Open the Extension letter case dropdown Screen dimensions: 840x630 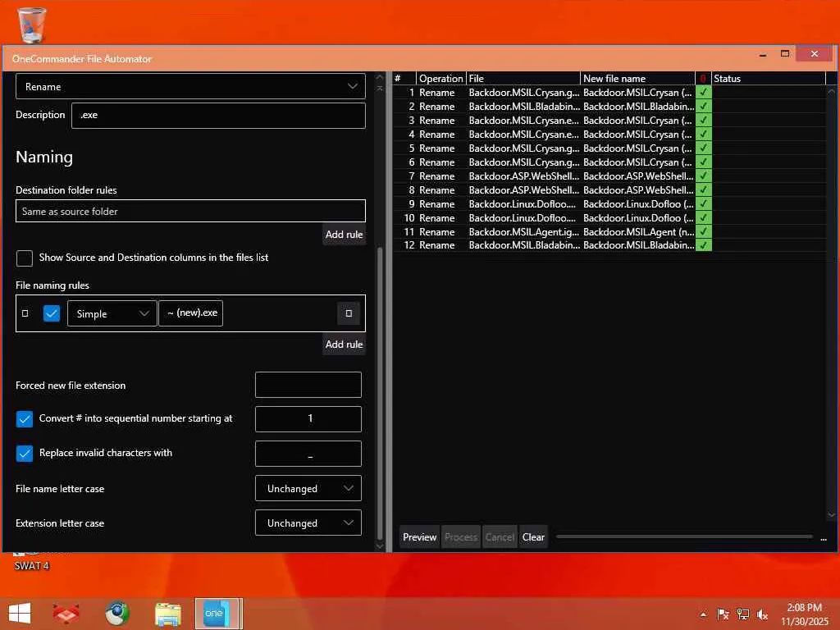coord(308,523)
